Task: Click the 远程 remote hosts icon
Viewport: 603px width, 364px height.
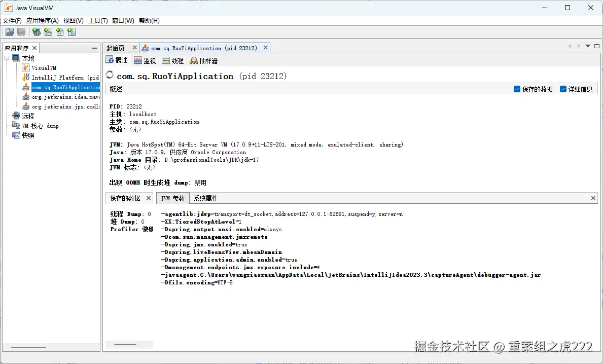Action: pyautogui.click(x=16, y=116)
